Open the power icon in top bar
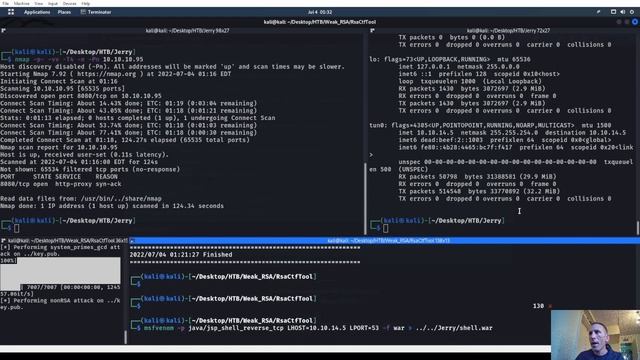640x360 pixels. (632, 12)
